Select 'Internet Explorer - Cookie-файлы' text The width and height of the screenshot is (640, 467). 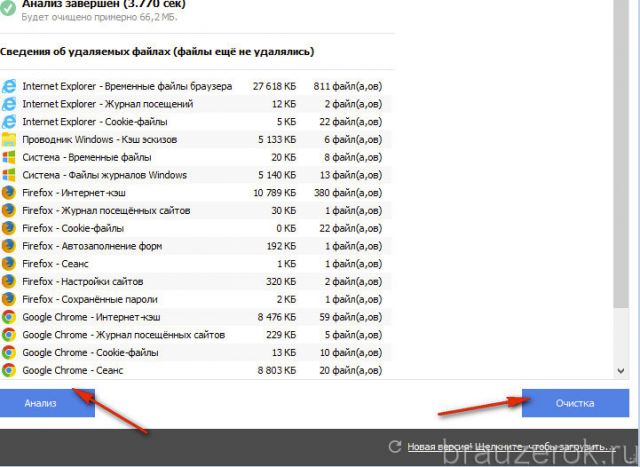point(95,122)
